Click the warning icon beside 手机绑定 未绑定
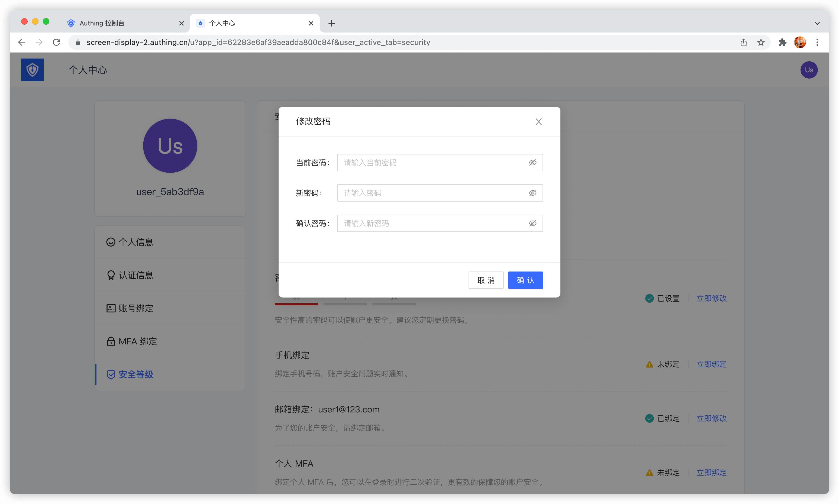The image size is (839, 504). (649, 364)
